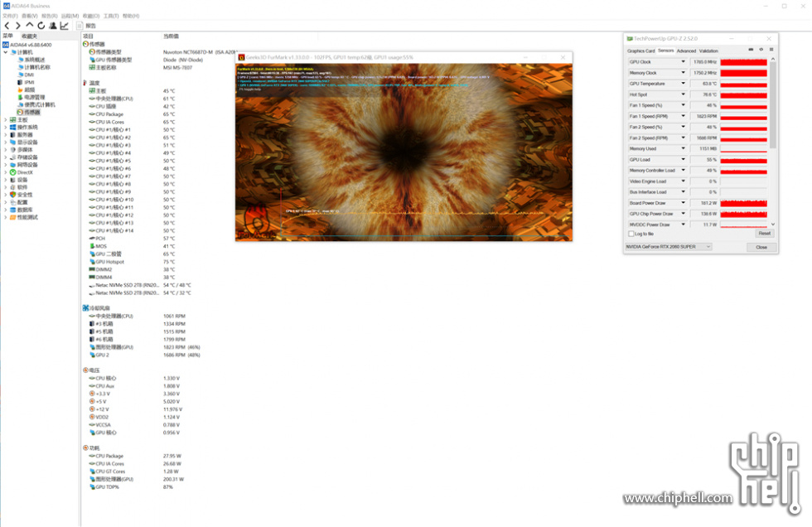Screen dimensions: 812x527
Task: Click the +12 V voltage row
Action: pyautogui.click(x=136, y=409)
